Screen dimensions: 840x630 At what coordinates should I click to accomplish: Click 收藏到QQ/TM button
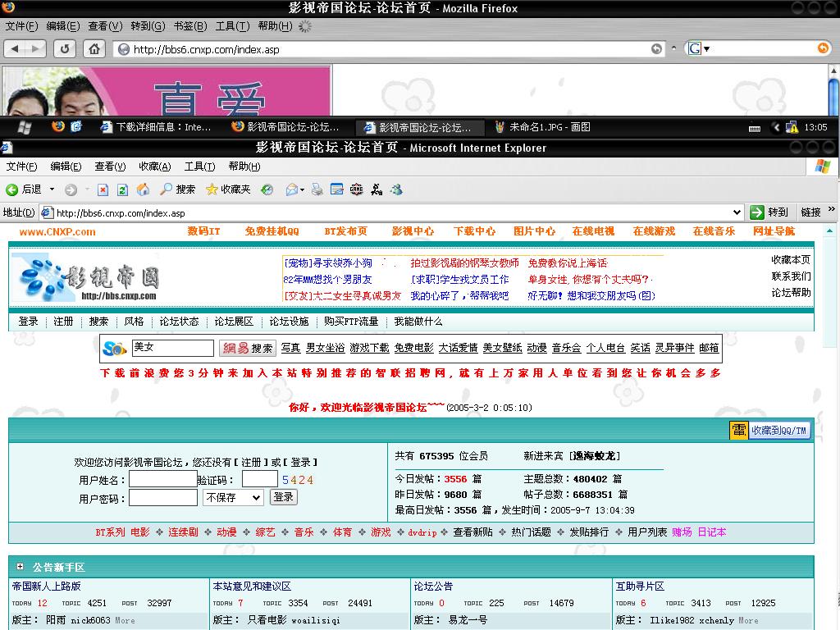click(x=770, y=430)
